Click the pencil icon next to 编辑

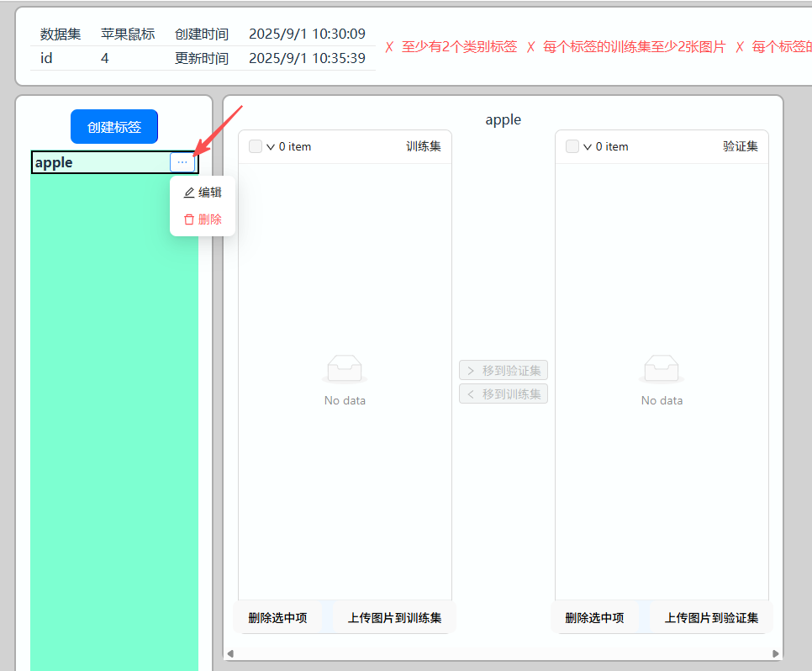click(189, 193)
